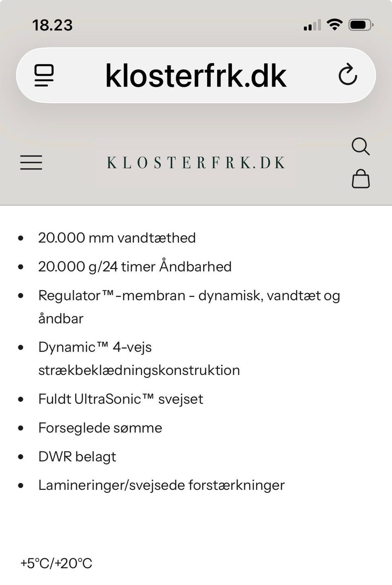
Task: Click the Regulator™-membran bullet text
Action: [x=189, y=296]
